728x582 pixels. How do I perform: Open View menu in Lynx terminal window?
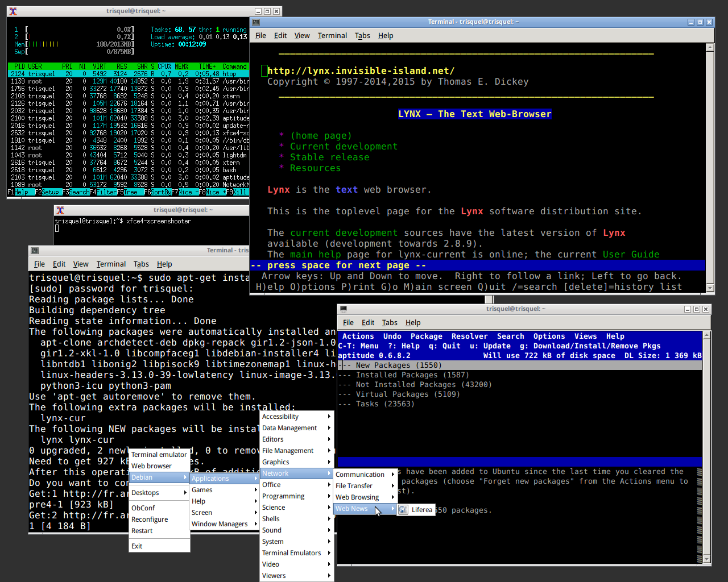click(x=302, y=35)
